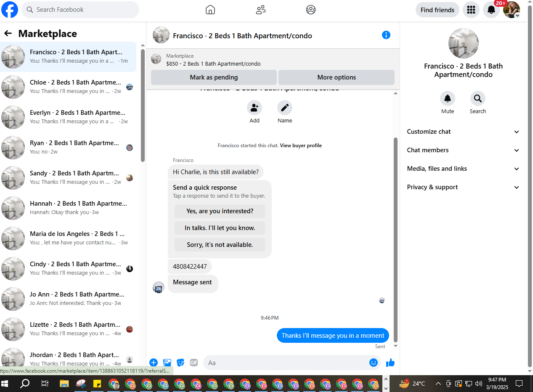Click the conversation list scrollbar
The height and width of the screenshot is (392, 533).
pyautogui.click(x=143, y=105)
